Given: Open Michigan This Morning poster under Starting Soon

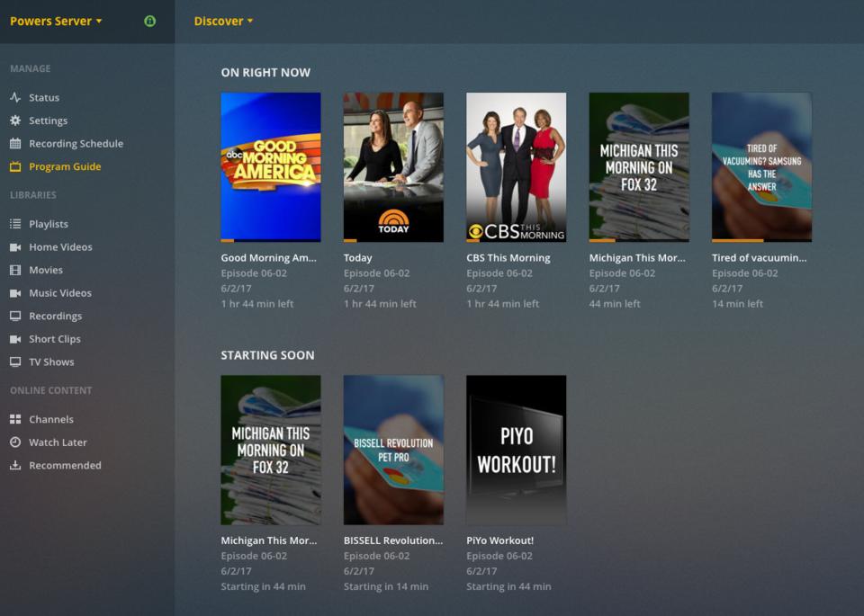Looking at the screenshot, I should [x=271, y=450].
